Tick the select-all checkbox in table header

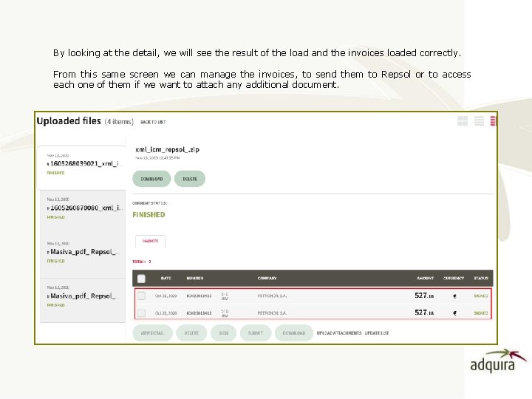[x=141, y=279]
